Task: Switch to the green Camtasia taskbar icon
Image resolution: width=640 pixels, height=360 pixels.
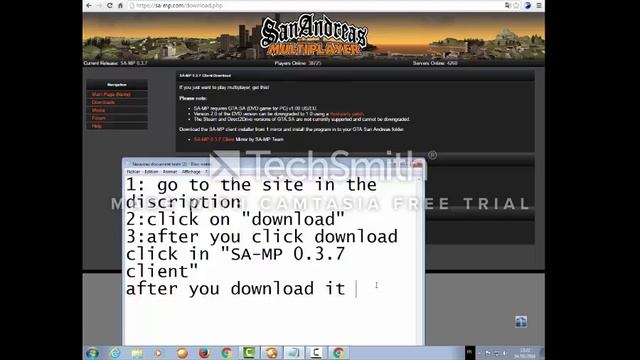Action: pos(249,353)
